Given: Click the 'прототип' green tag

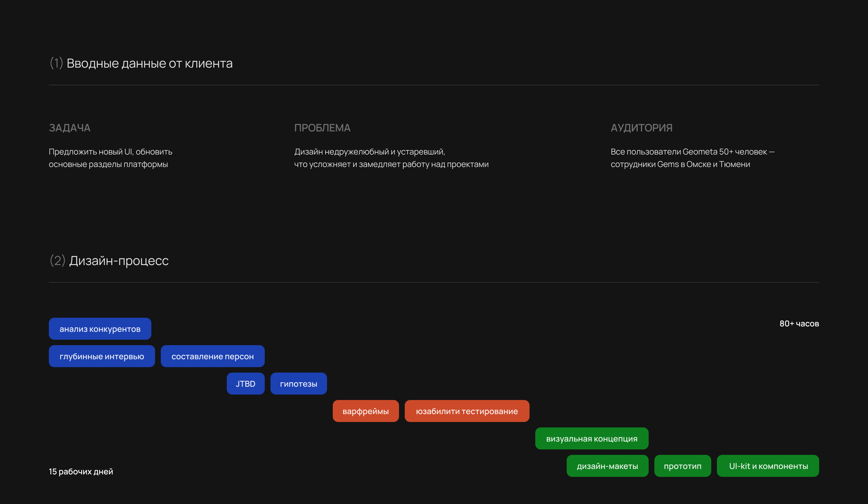Looking at the screenshot, I should tap(682, 466).
